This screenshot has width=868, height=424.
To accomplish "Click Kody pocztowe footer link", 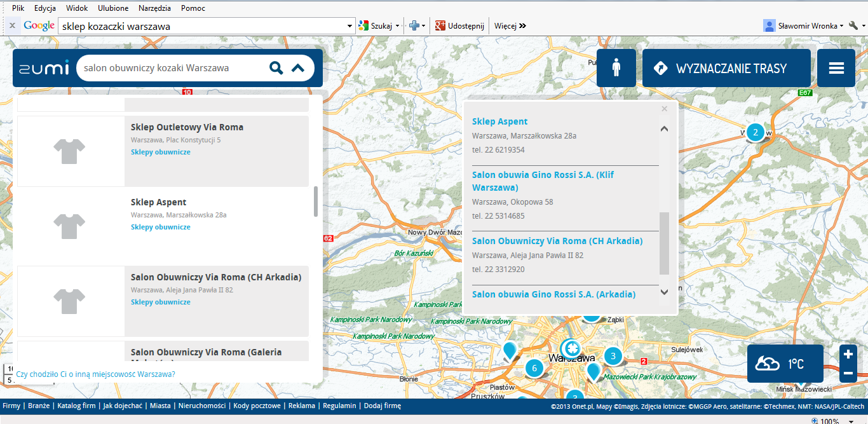I will point(257,406).
